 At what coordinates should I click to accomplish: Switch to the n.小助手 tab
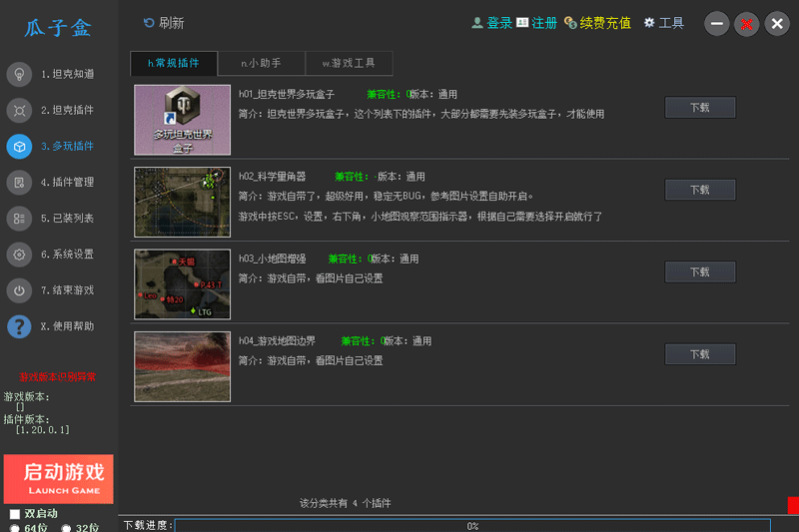261,63
